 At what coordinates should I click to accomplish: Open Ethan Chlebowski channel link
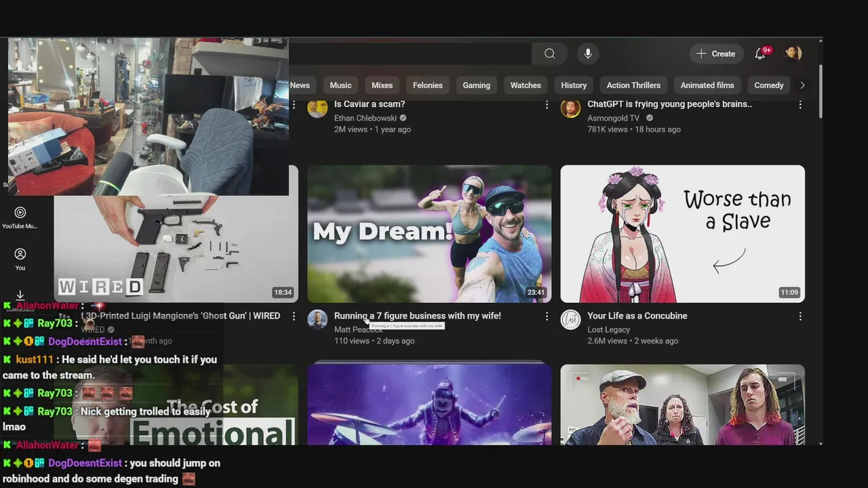(366, 118)
